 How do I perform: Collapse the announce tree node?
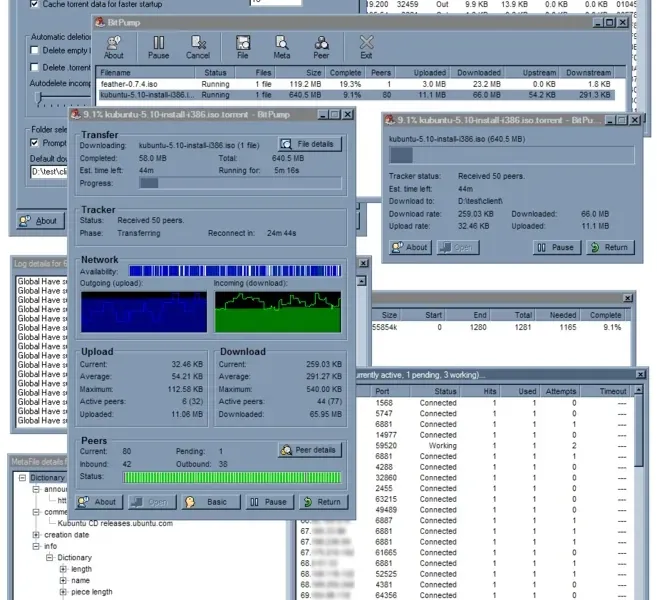(36, 489)
